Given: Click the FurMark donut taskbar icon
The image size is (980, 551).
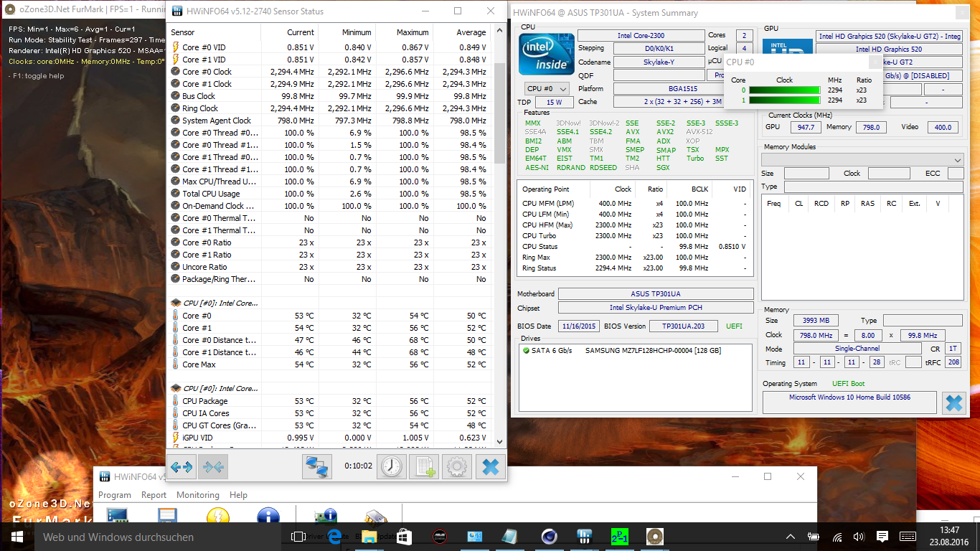Looking at the screenshot, I should 654,537.
